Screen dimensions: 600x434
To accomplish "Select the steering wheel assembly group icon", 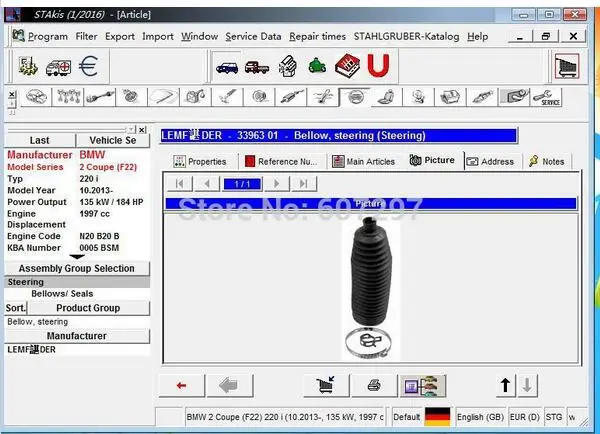I will click(354, 97).
